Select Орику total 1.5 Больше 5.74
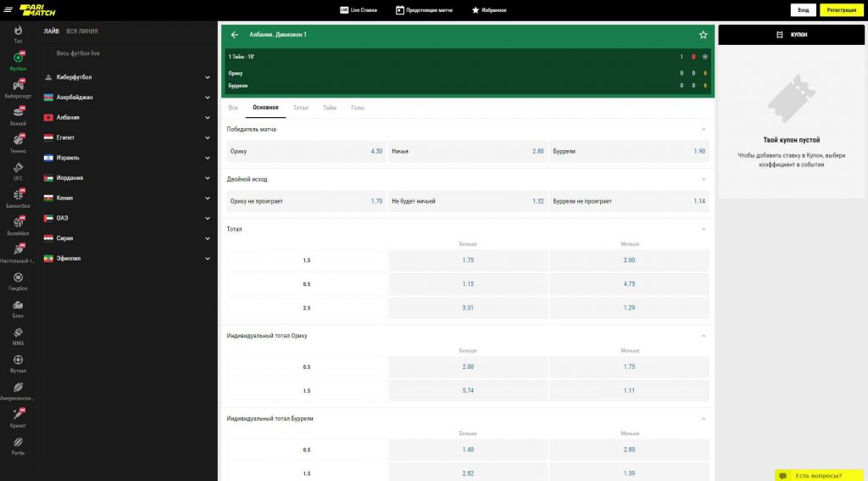 pyautogui.click(x=468, y=390)
